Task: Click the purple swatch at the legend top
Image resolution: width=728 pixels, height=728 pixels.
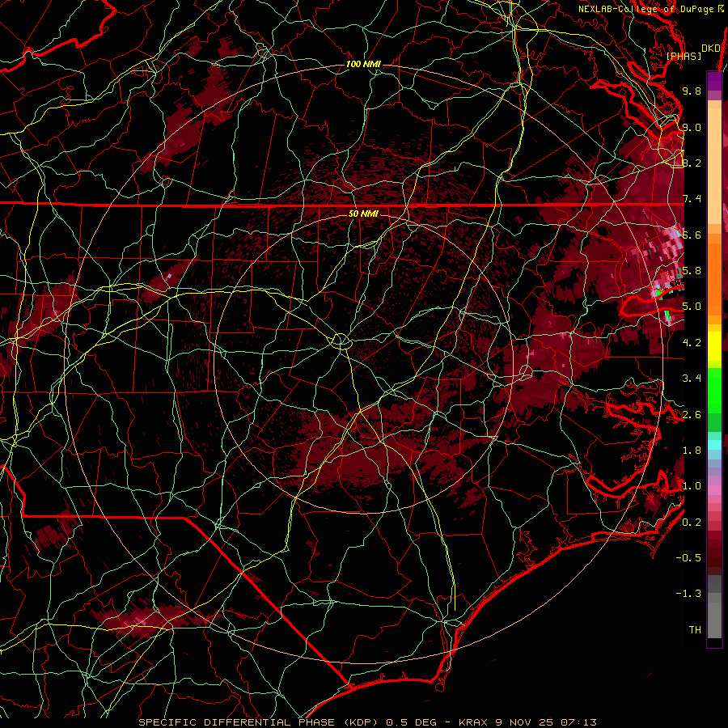Action: click(714, 81)
